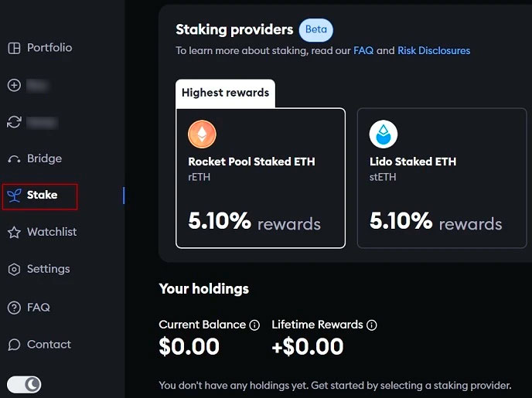Click the swap arrows sidebar icon
Viewport: 532px width, 398px height.
[14, 122]
